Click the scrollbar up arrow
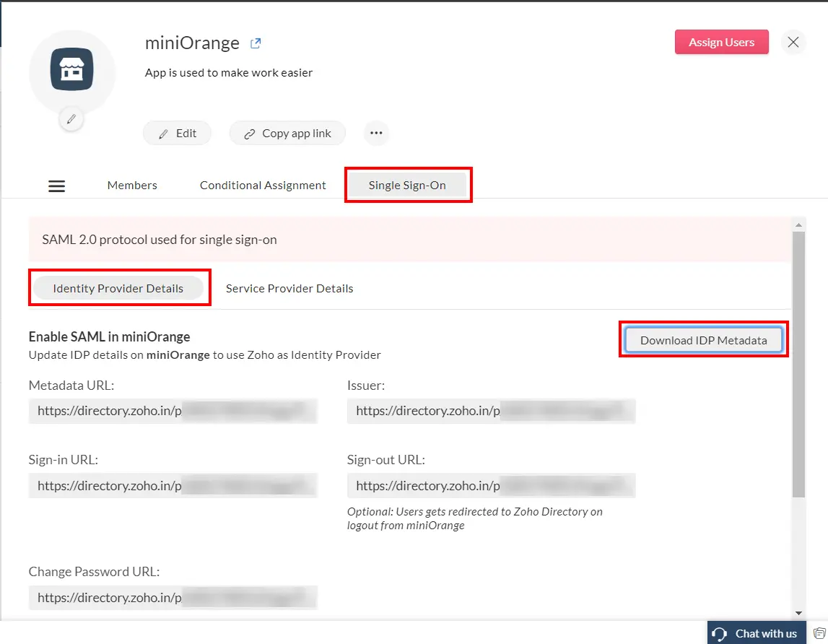828x644 pixels. click(x=798, y=225)
